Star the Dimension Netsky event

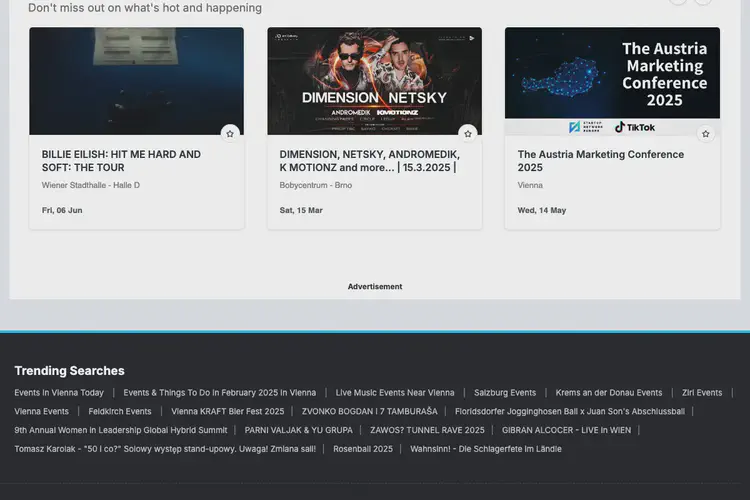coord(468,134)
